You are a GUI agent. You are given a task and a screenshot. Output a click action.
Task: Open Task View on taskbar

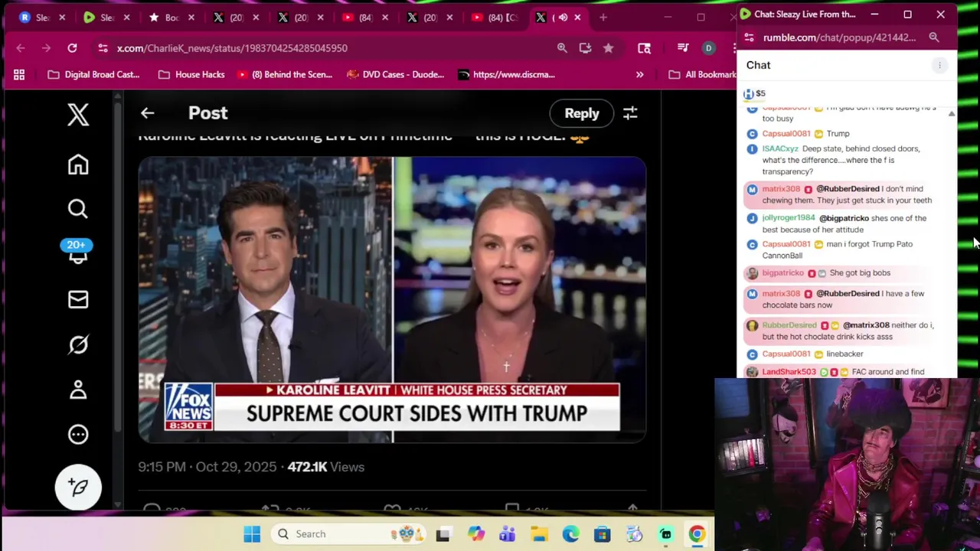pyautogui.click(x=443, y=534)
